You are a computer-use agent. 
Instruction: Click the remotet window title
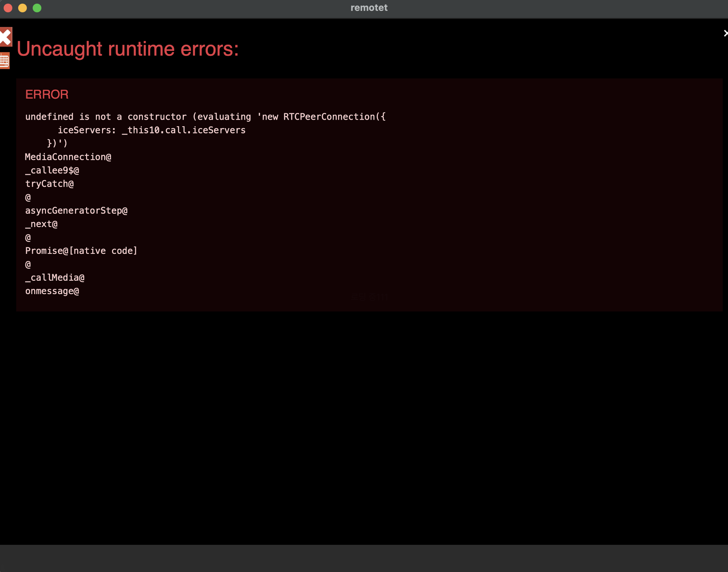point(369,8)
